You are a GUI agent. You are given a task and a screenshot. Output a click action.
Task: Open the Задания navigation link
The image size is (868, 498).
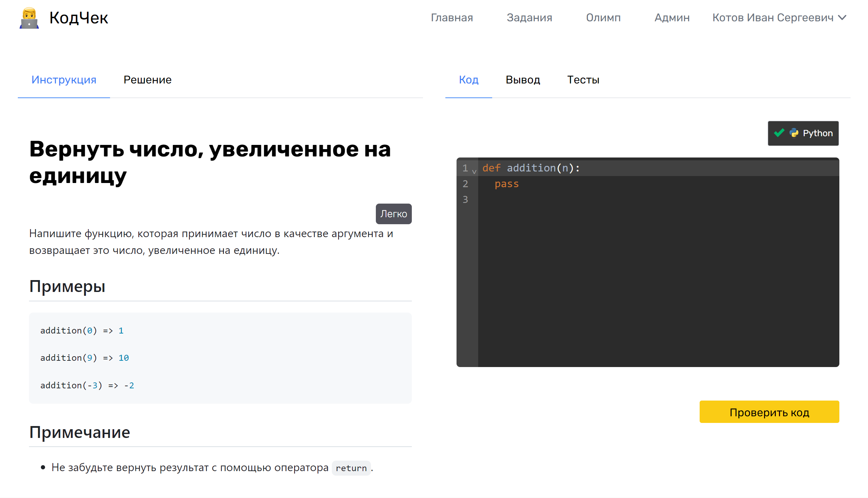click(x=529, y=18)
